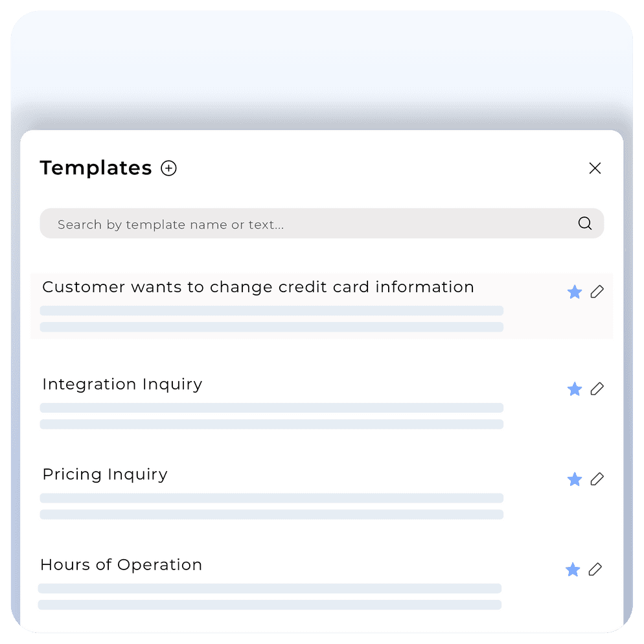Click the add new template plus icon

coord(168,168)
